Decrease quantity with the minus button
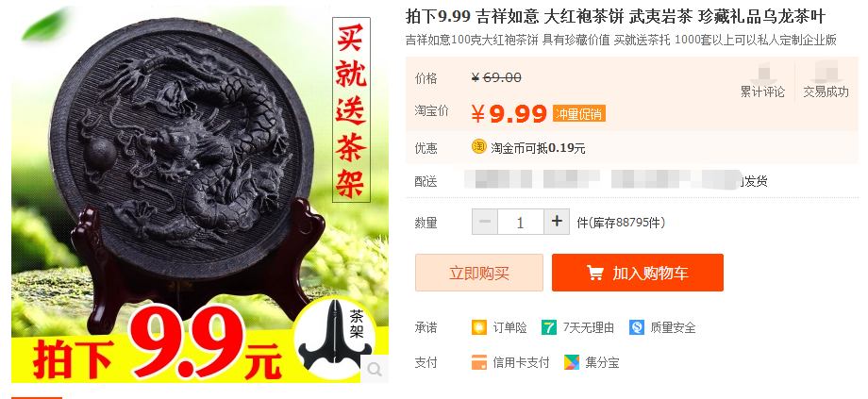This screenshot has width=868, height=399. click(x=485, y=222)
